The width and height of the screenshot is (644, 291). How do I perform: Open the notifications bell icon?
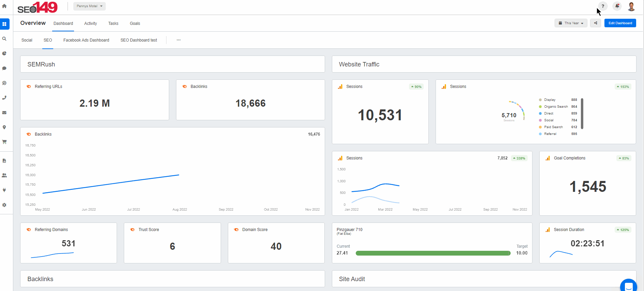(617, 6)
